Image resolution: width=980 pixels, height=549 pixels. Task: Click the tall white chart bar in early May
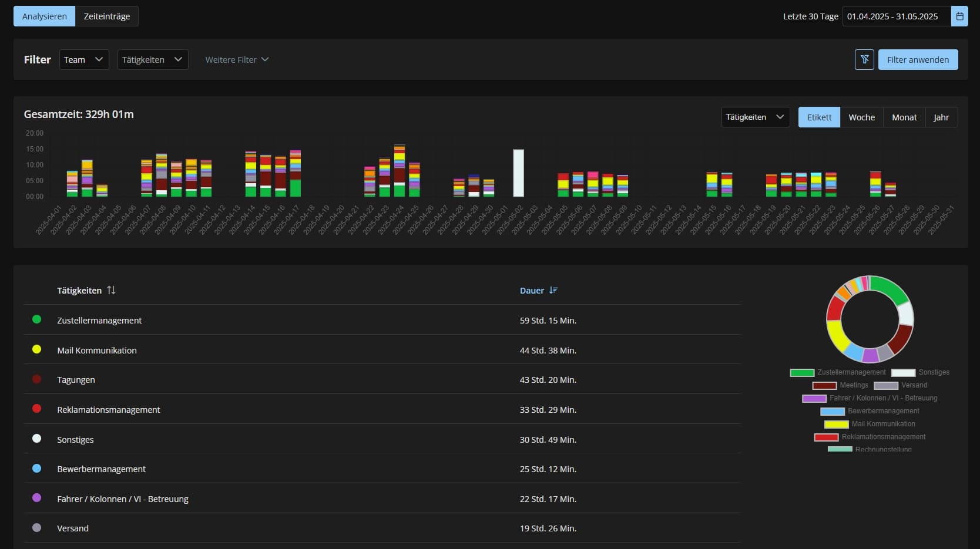pos(518,173)
